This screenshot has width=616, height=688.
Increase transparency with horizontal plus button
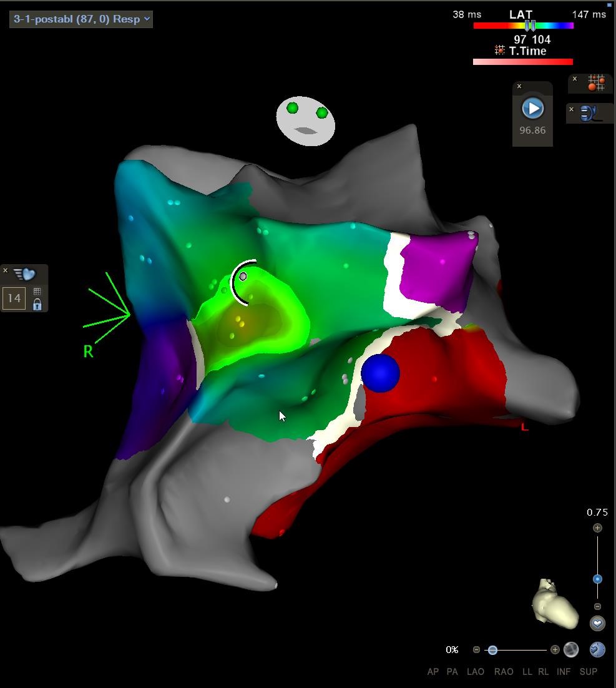click(555, 649)
